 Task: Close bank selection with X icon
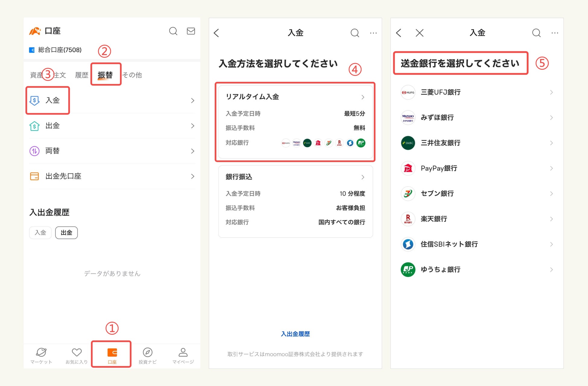tap(419, 33)
